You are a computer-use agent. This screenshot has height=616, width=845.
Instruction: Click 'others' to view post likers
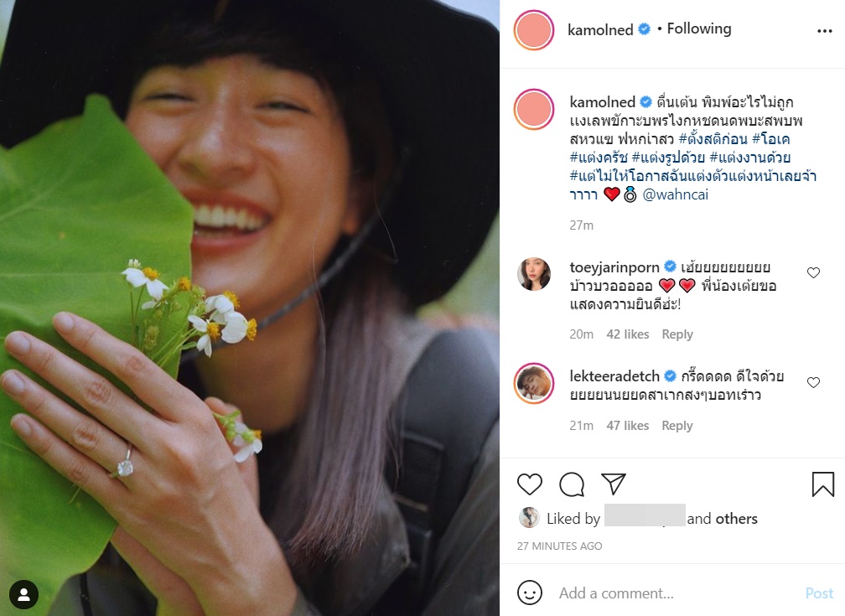[737, 519]
